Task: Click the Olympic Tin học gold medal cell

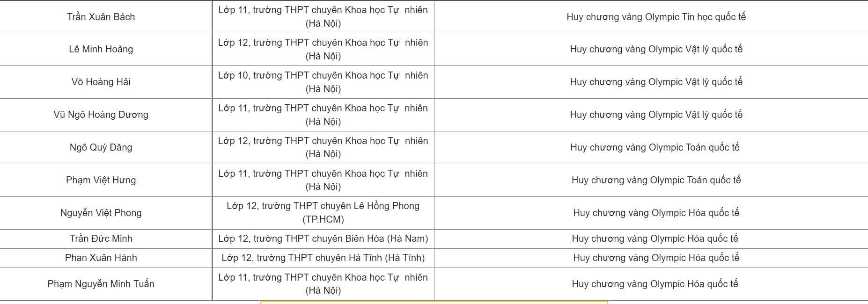Action: click(x=655, y=17)
